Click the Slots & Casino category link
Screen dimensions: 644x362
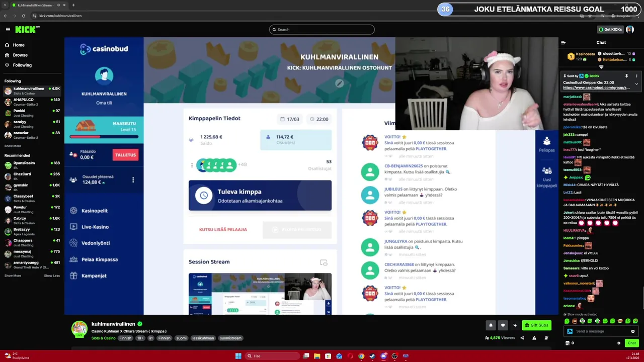103,338
